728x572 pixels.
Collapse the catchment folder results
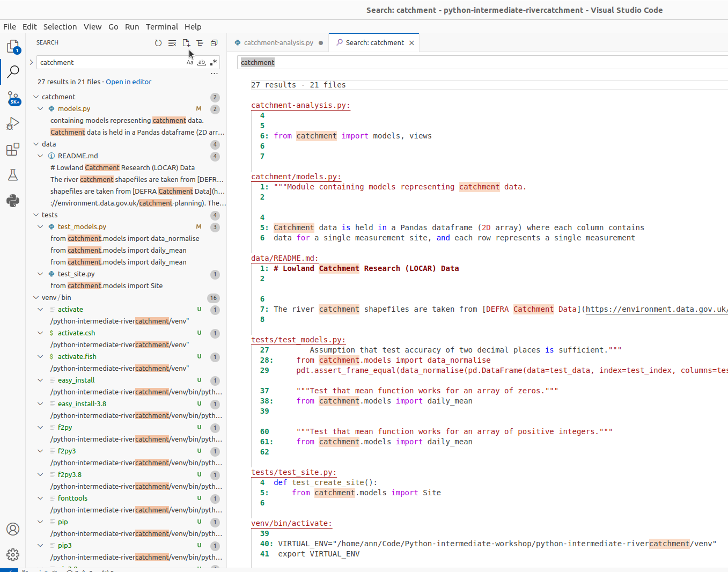[x=36, y=97]
